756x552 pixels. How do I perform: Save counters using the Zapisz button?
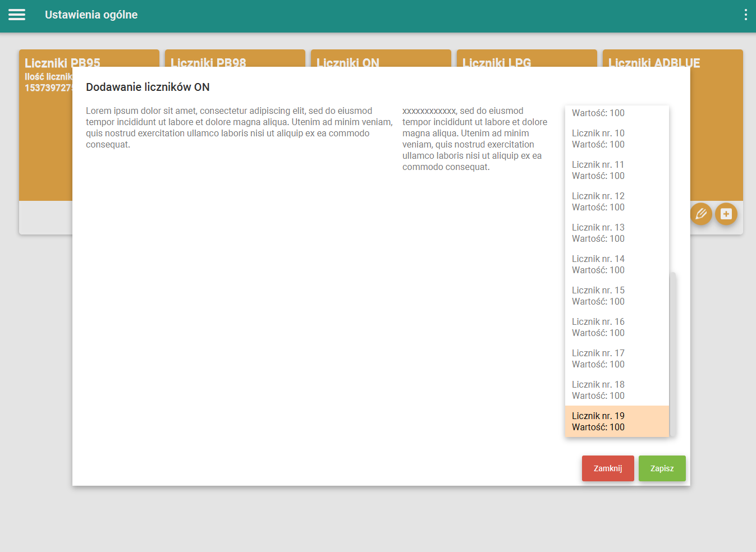point(662,468)
